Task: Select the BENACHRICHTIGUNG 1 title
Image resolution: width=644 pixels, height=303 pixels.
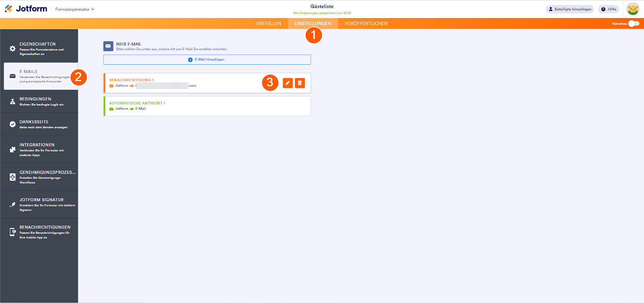Action: click(x=131, y=80)
